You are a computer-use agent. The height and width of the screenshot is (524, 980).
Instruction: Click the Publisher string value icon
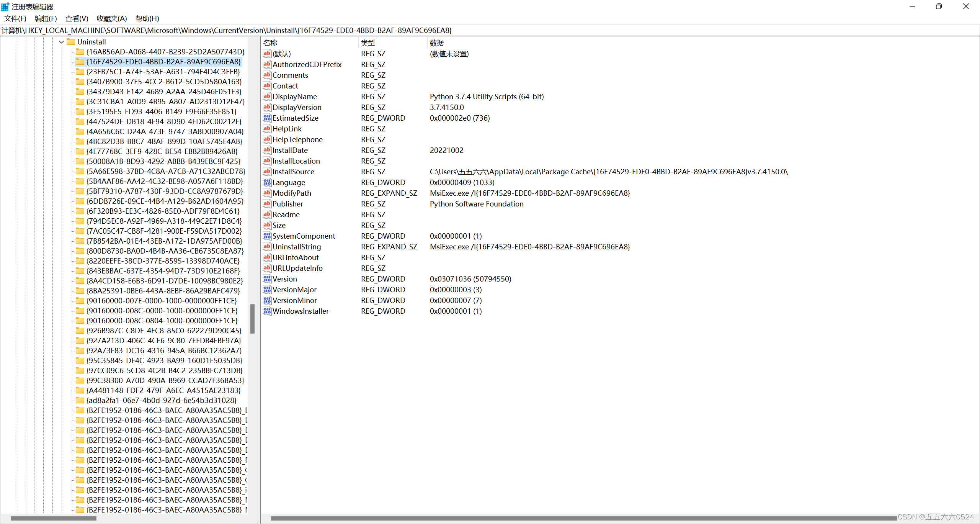click(x=267, y=204)
